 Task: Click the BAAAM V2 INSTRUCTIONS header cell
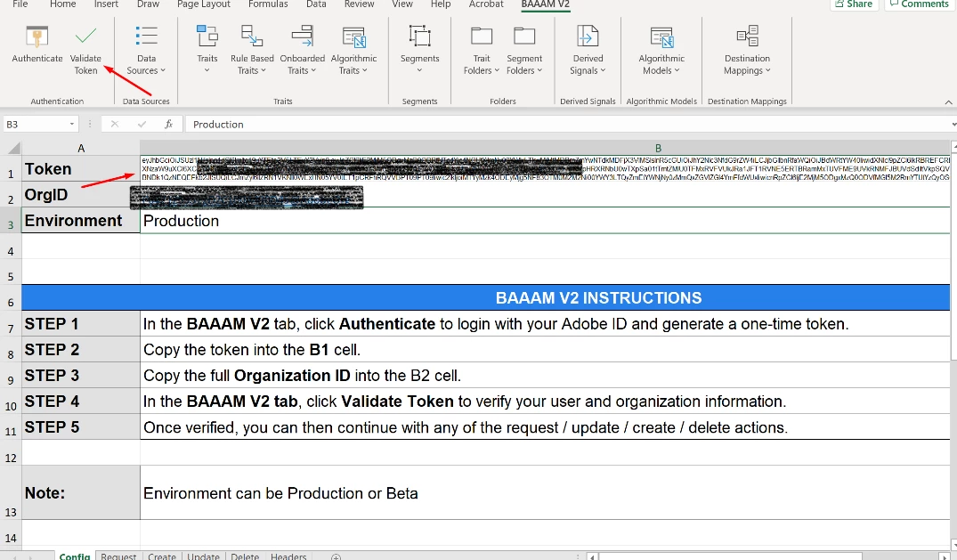pos(486,297)
